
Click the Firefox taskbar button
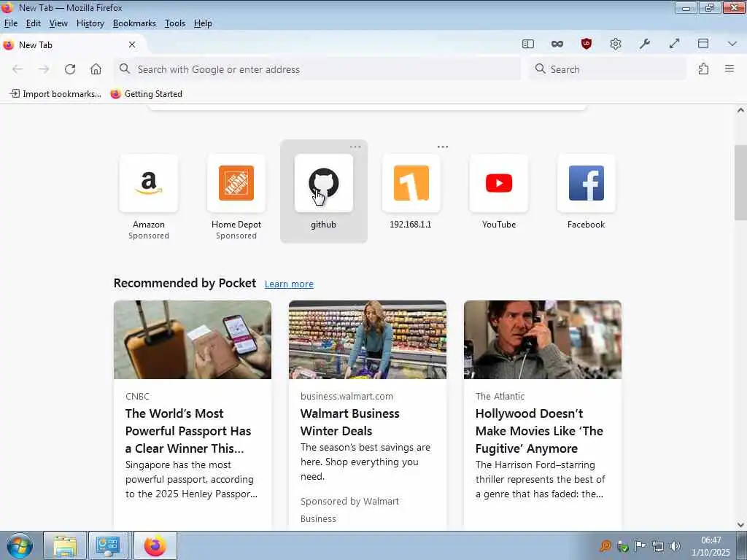click(155, 545)
